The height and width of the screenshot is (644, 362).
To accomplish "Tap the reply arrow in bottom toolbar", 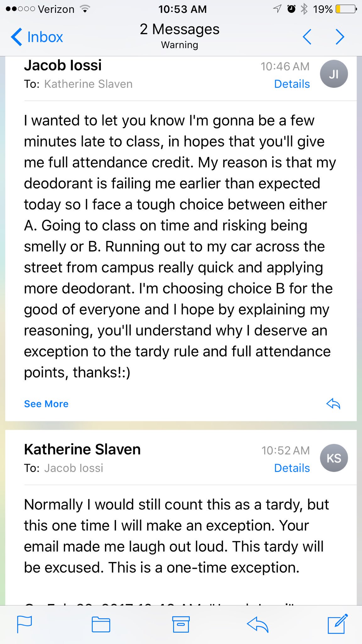I will coord(257,624).
